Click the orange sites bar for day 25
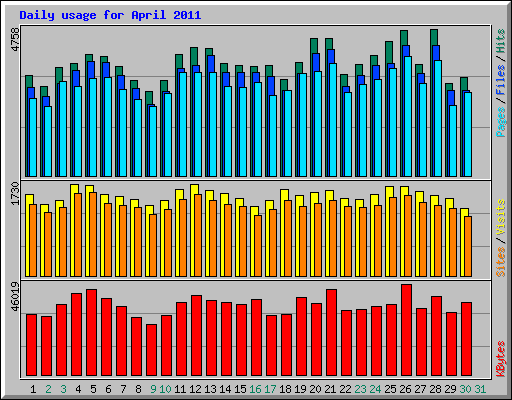This screenshot has height=400, width=512. [x=393, y=237]
